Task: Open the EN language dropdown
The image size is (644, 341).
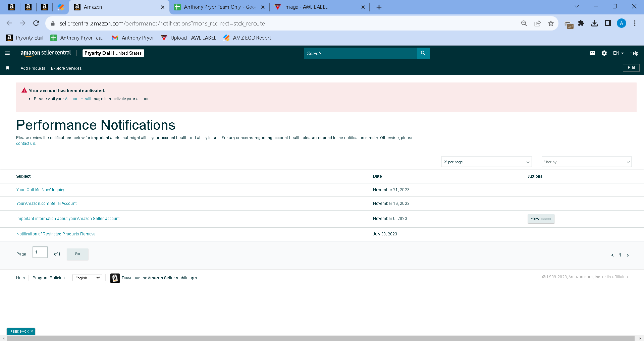Action: 618,53
